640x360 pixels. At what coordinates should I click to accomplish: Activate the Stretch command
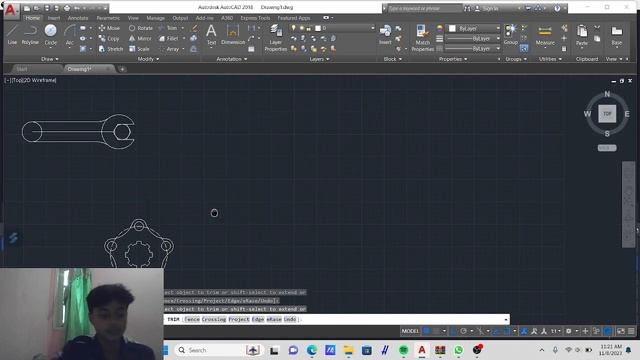[111, 49]
